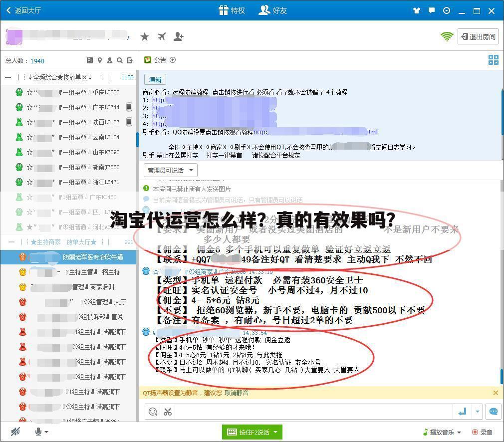The height and width of the screenshot is (442, 504).
Task: Start recording with 录音 button
Action: pos(482,433)
